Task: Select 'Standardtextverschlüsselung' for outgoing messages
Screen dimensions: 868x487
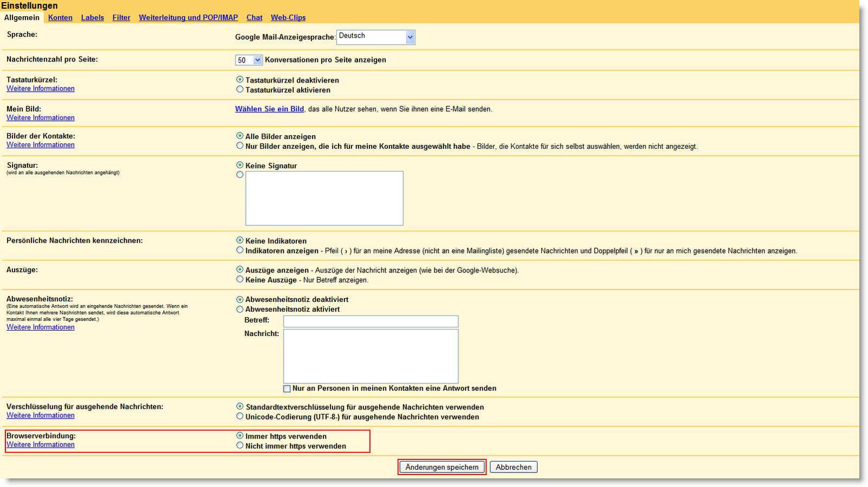Action: pyautogui.click(x=240, y=407)
